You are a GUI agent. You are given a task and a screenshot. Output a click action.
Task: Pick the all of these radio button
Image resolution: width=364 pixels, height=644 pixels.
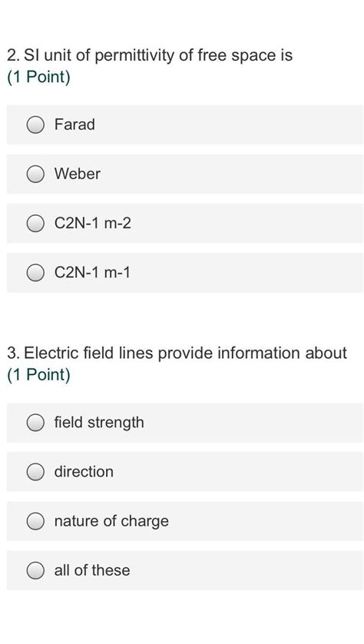pos(35,570)
